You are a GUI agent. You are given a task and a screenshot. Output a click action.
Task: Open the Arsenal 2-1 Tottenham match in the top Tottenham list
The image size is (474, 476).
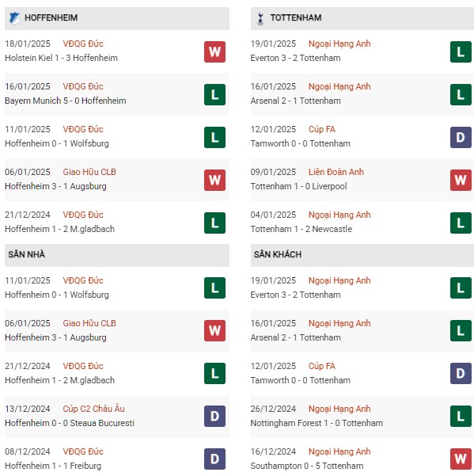point(295,101)
